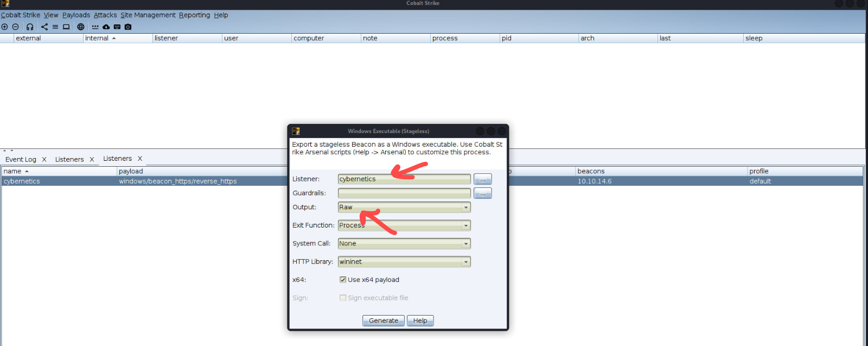Click the Windows Executable dialog title icon
Image resolution: width=868 pixels, height=346 pixels.
point(296,131)
